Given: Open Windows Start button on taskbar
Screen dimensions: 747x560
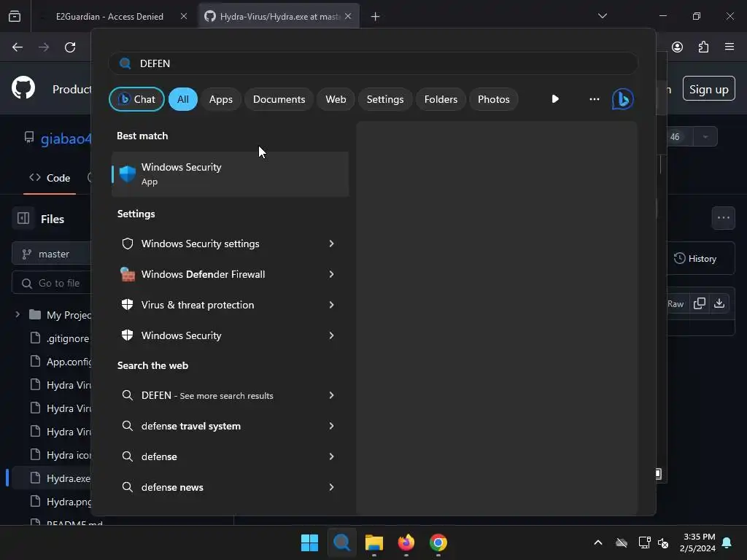Looking at the screenshot, I should coord(309,542).
